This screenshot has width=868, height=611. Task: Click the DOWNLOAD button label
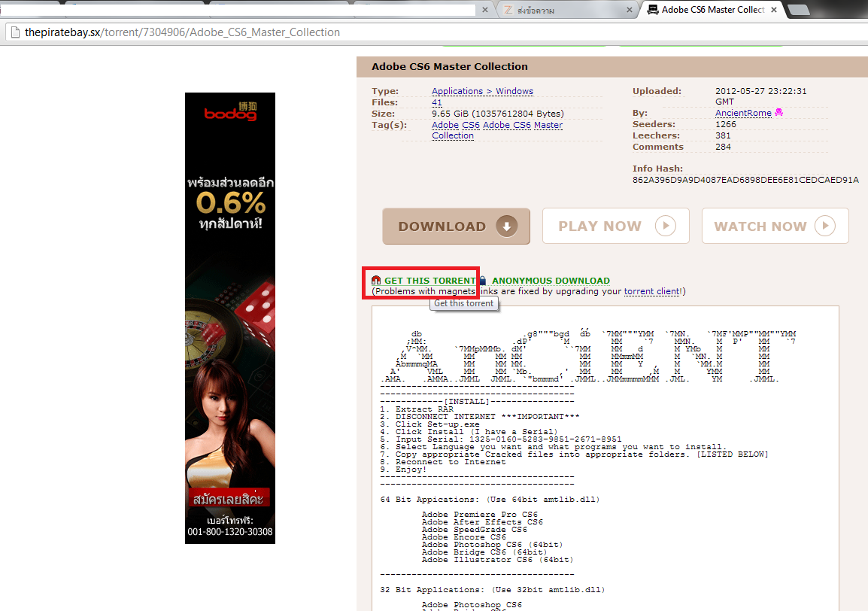[x=442, y=226]
